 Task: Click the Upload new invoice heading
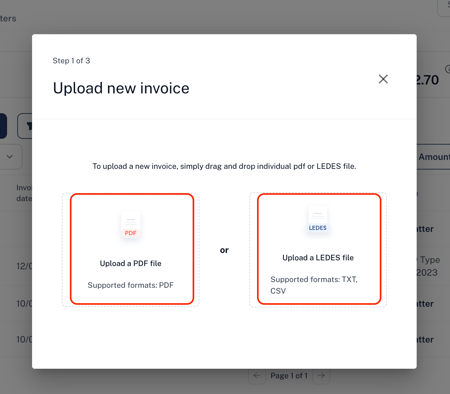click(121, 88)
